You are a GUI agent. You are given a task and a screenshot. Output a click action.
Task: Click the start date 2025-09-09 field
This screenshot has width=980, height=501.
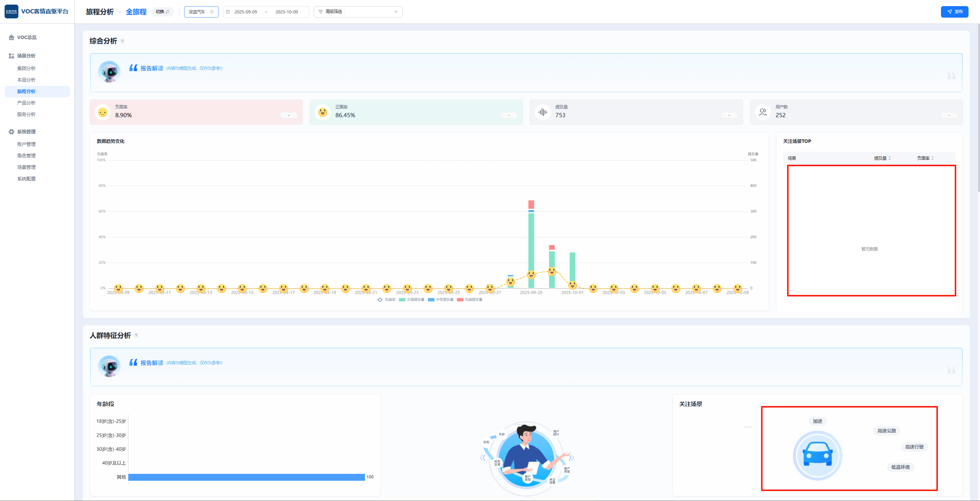click(245, 12)
